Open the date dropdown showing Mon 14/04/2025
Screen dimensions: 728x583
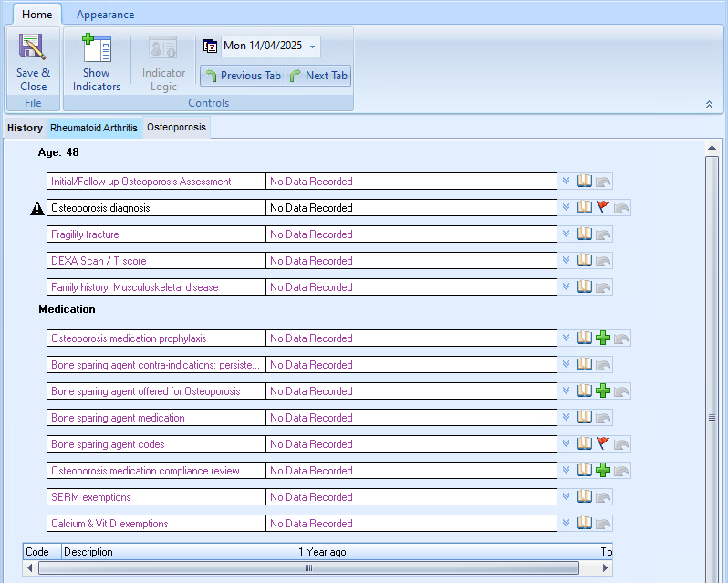(x=313, y=47)
